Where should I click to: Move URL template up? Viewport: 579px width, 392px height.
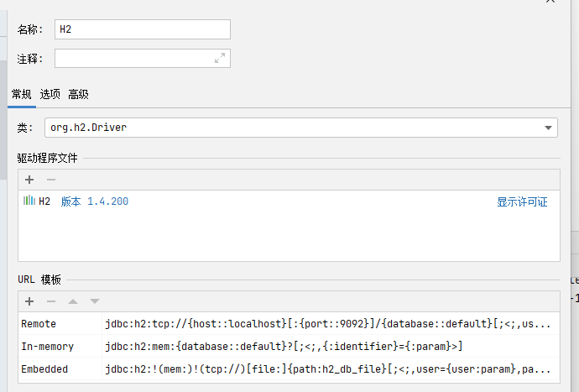pos(73,301)
